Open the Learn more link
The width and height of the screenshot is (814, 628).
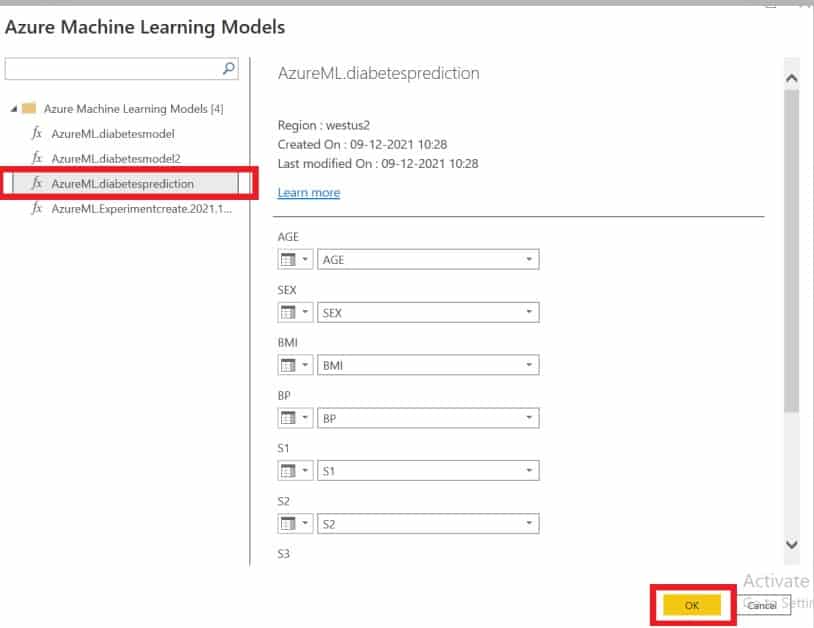click(x=309, y=193)
